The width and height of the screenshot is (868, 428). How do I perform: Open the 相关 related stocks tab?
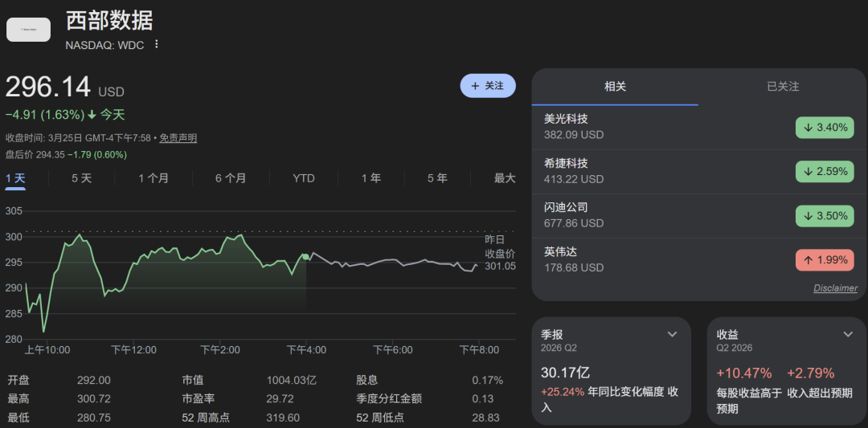[615, 87]
